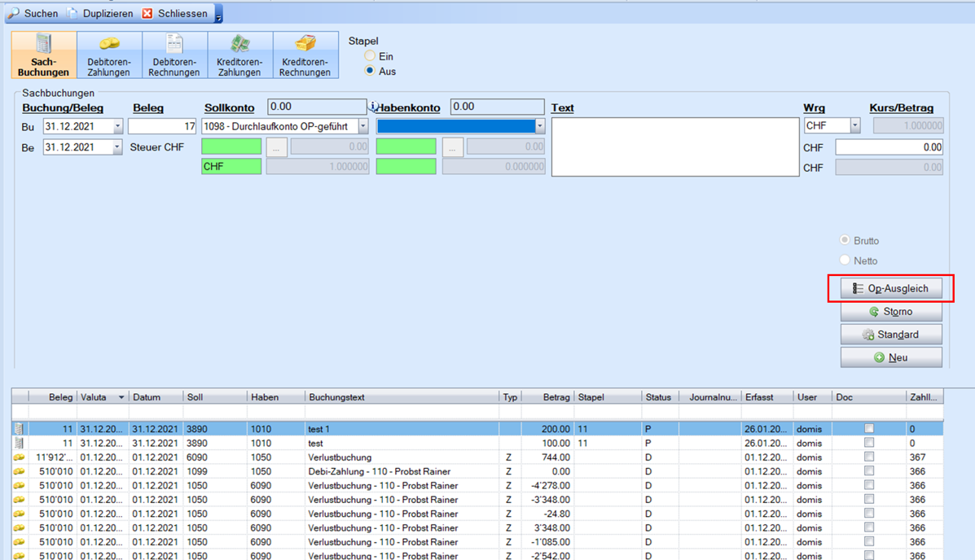Click into the Text booking field
Image resolution: width=975 pixels, height=560 pixels.
[674, 147]
